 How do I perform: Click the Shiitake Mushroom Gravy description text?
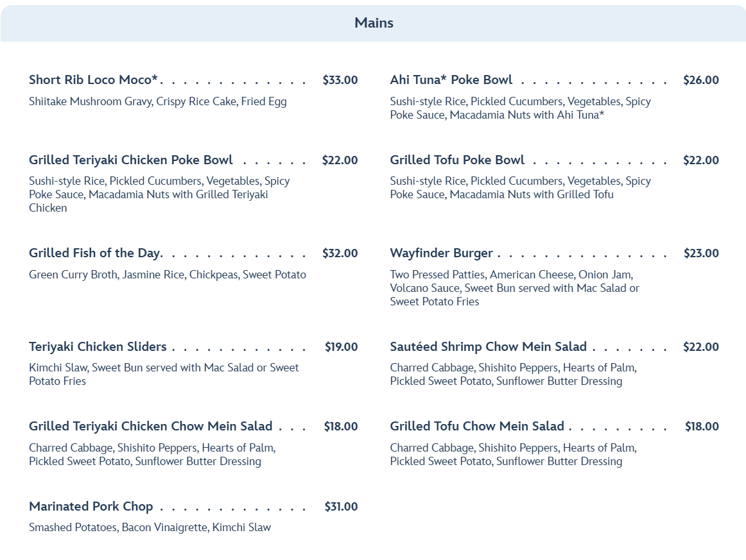pos(157,101)
